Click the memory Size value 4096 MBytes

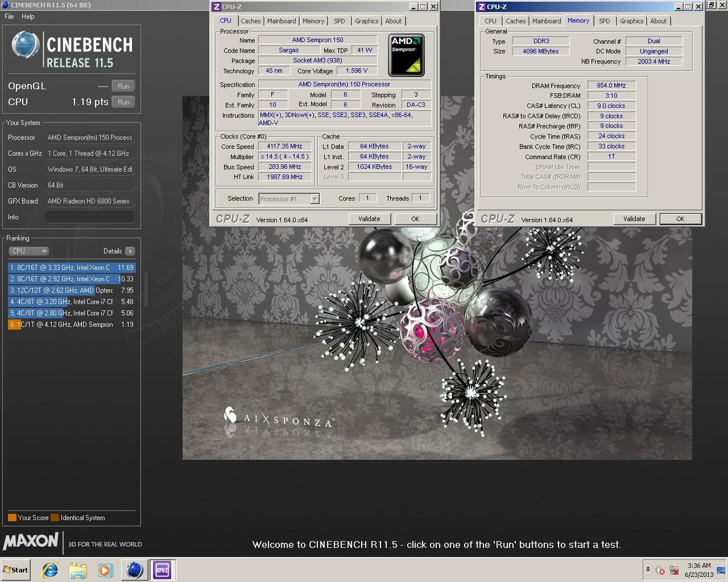pyautogui.click(x=541, y=51)
